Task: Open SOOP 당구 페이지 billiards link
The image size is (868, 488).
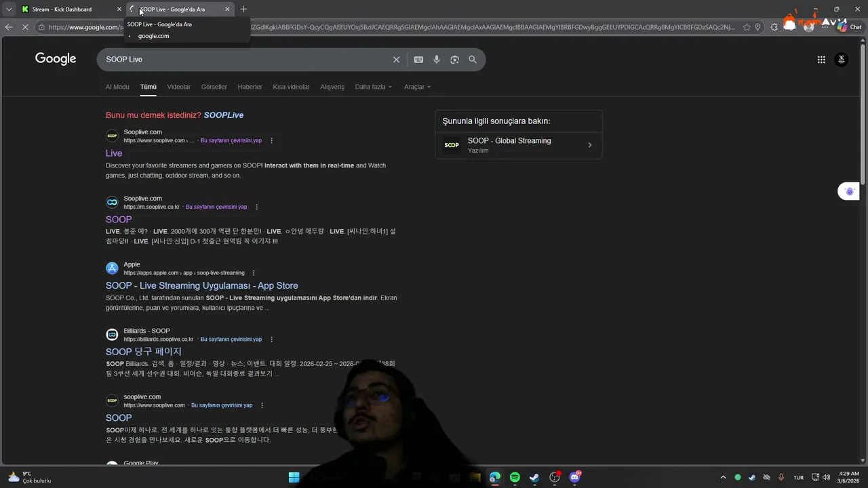Action: point(144,352)
